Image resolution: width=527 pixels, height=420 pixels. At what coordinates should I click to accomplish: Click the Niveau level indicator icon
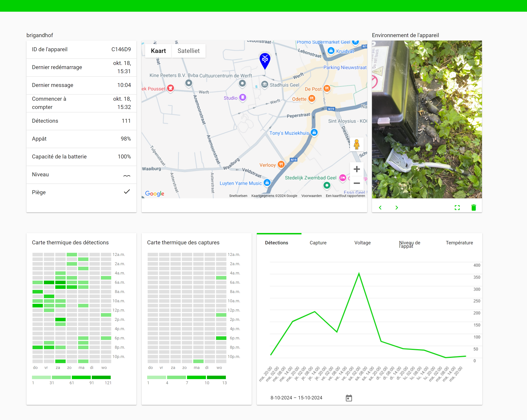127,176
